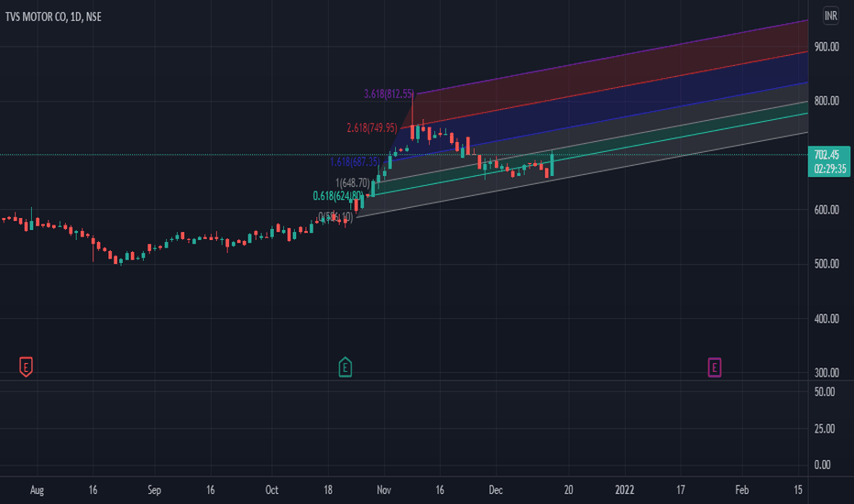Select the 1.618(687.35) Fibonacci level label
The width and height of the screenshot is (854, 504).
point(356,162)
